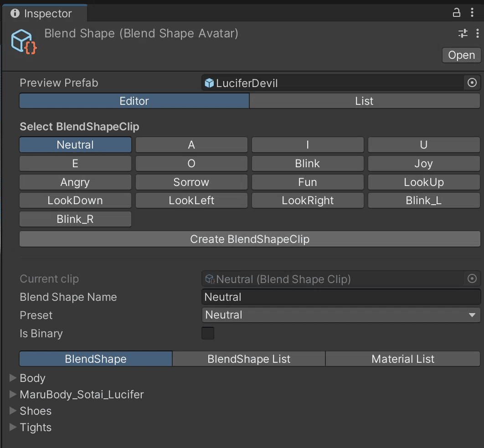Image resolution: width=484 pixels, height=448 pixels.
Task: Select the Joy BlendShapeClip toggle
Action: [x=424, y=164]
